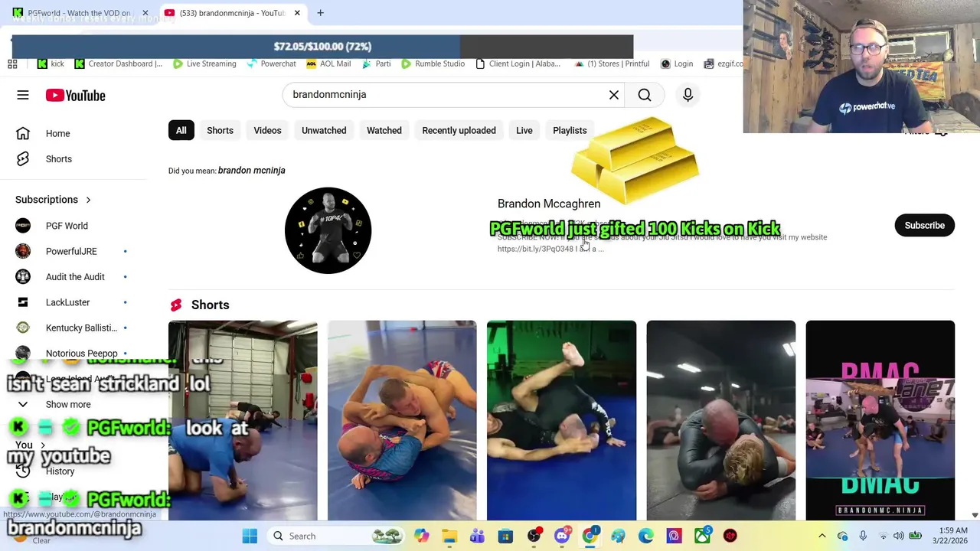
Task: Play the BMAC Short thumbnail
Action: (x=880, y=420)
